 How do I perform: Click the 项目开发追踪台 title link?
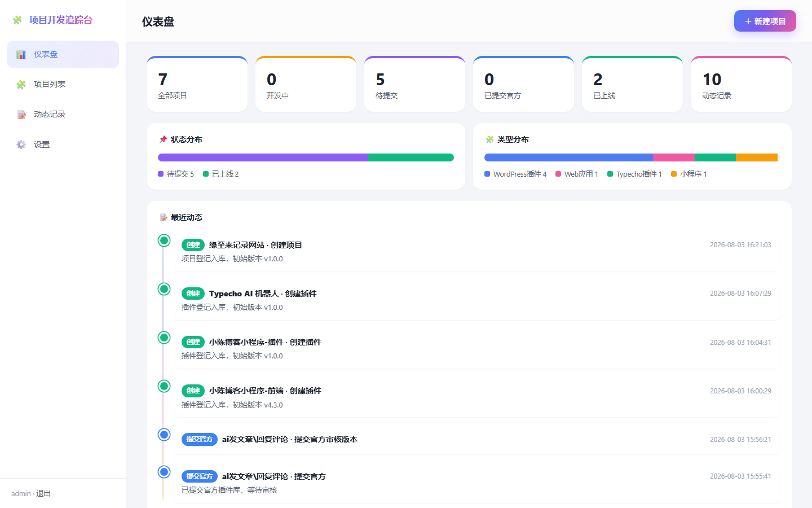(61, 20)
